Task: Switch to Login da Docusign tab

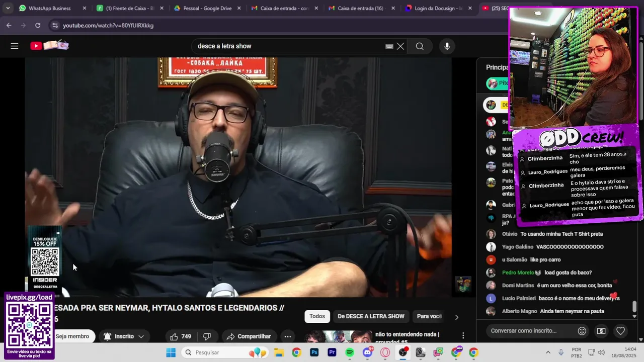Action: click(x=435, y=8)
